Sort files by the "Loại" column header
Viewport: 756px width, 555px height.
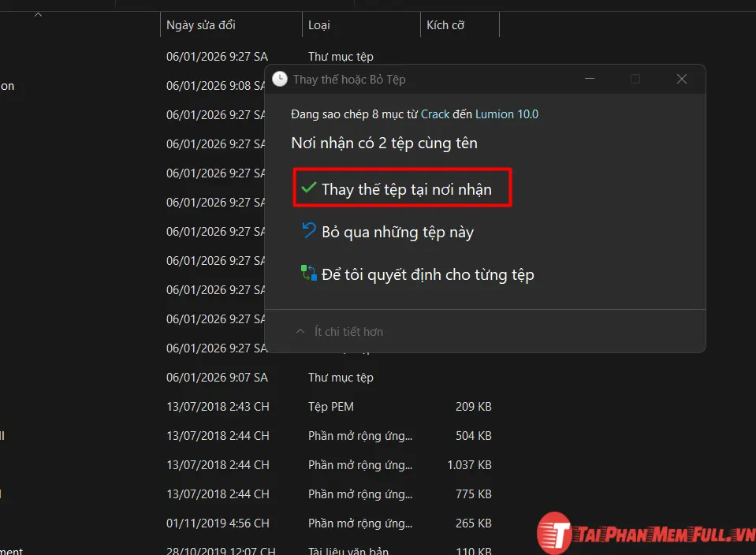coord(319,24)
